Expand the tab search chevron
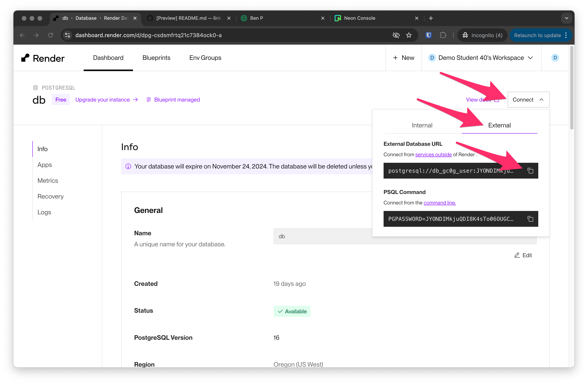 point(566,18)
